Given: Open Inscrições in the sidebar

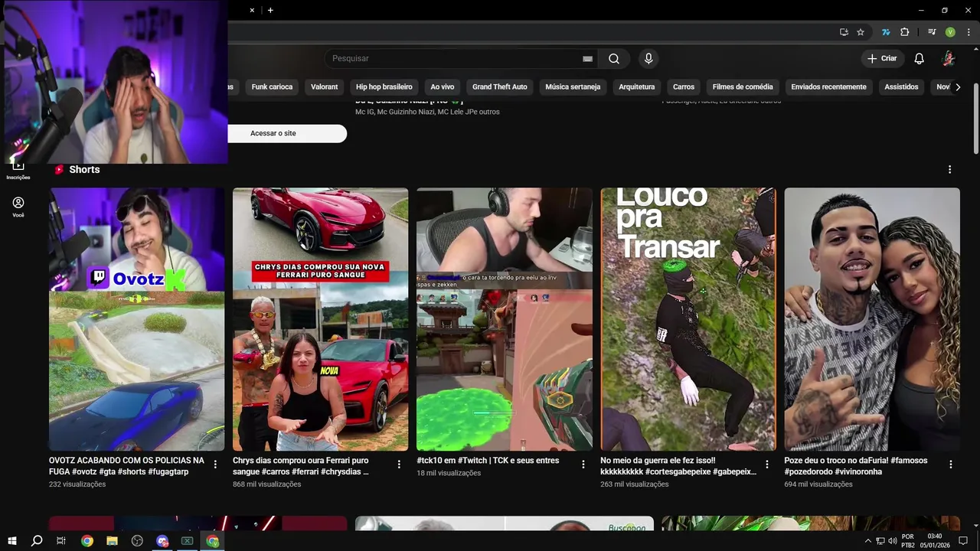Looking at the screenshot, I should tap(18, 171).
